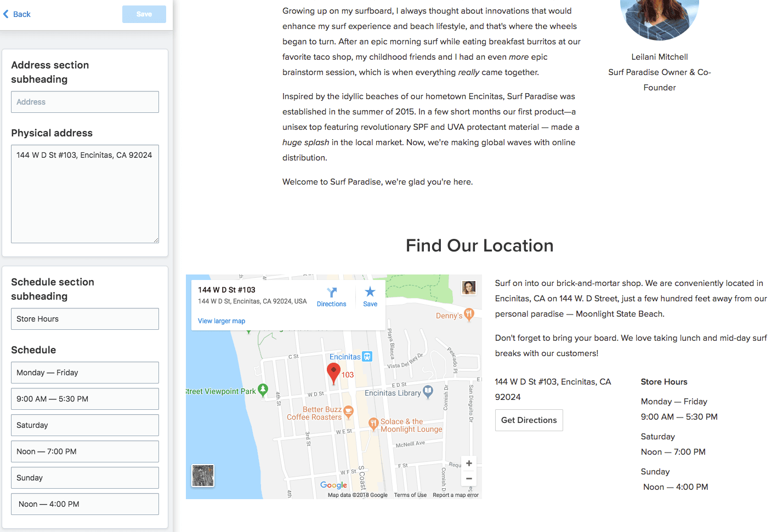Zoom in the map with plus button
The height and width of the screenshot is (532, 777).
tap(469, 464)
